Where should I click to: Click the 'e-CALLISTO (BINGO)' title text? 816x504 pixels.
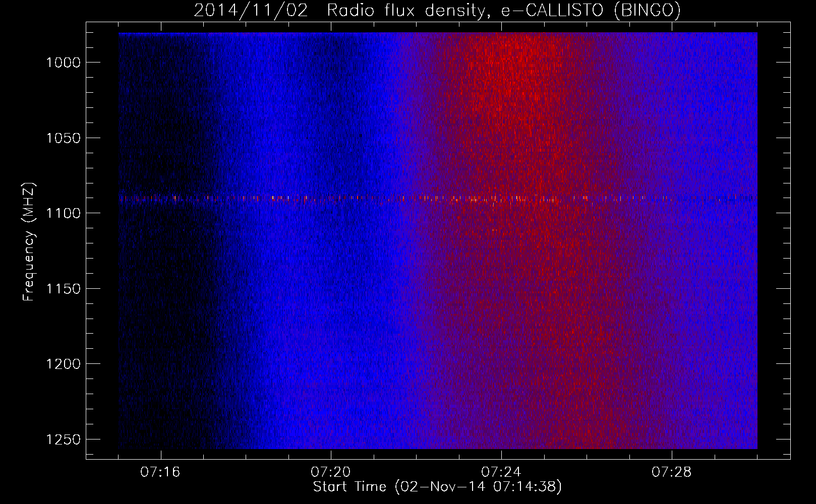point(591,11)
